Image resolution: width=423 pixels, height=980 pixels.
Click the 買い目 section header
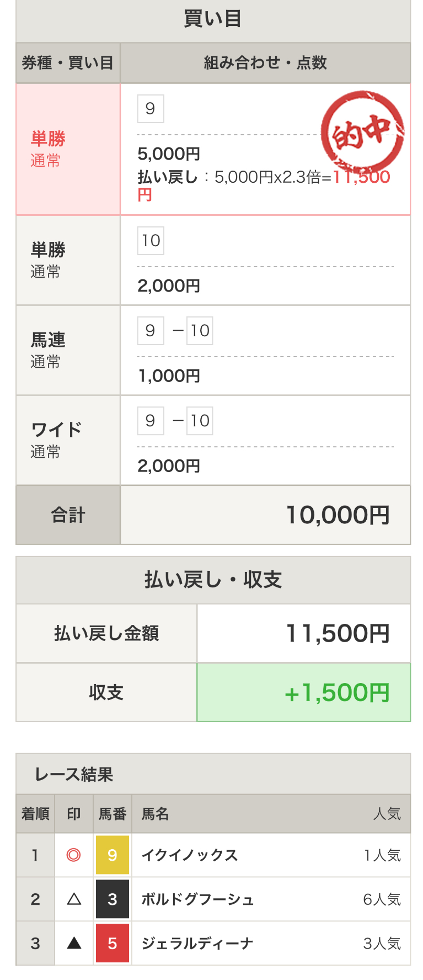pos(213,20)
